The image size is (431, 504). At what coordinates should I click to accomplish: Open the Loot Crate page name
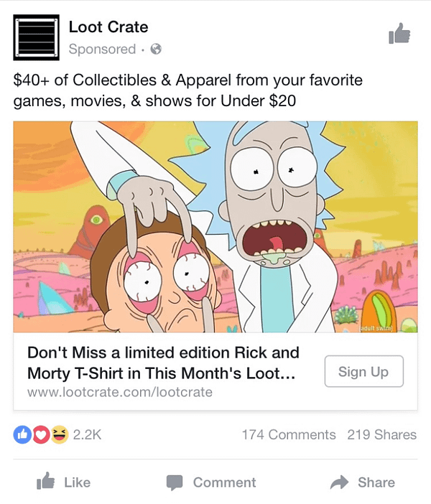108,27
